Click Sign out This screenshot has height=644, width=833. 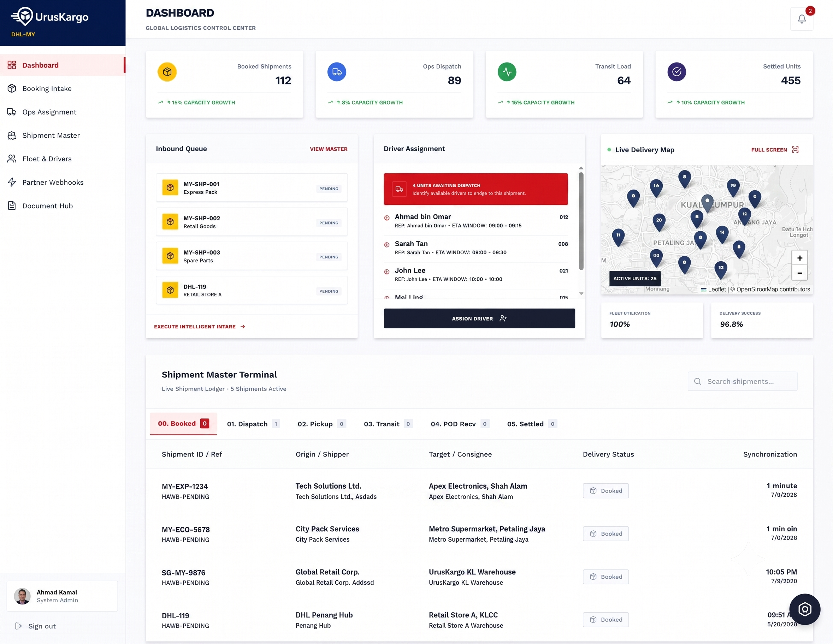tap(35, 626)
